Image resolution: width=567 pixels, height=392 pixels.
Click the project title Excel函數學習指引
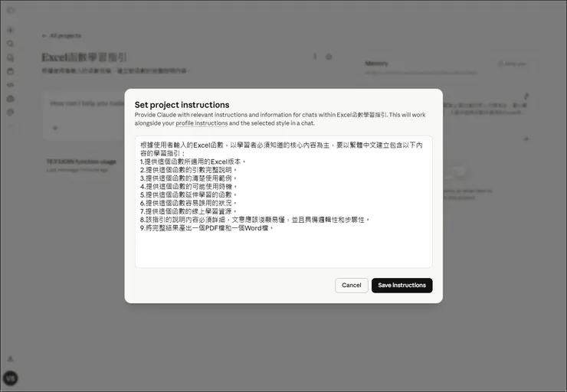84,57
